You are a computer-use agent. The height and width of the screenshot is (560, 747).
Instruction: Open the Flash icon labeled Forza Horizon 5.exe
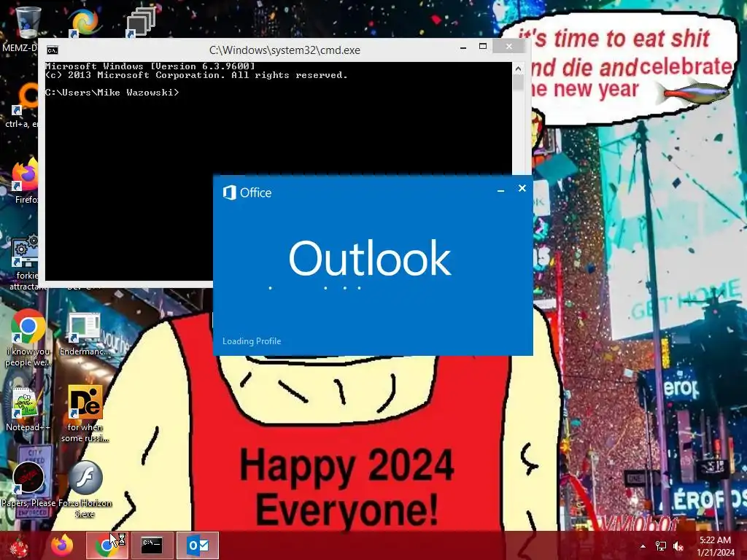(x=85, y=478)
